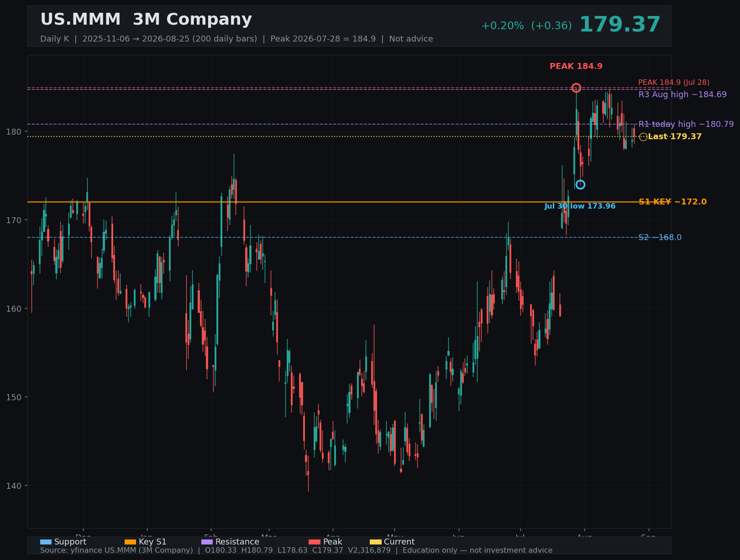Click the red peak circle marker
Viewport: 740px width, 560px height.
point(576,88)
